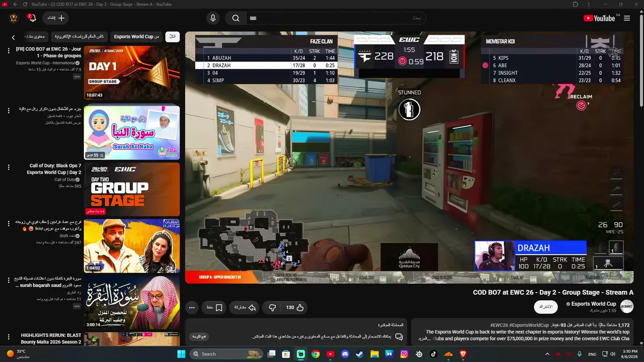Click the إنشاء create button
This screenshot has height=362, width=644.
[x=56, y=18]
